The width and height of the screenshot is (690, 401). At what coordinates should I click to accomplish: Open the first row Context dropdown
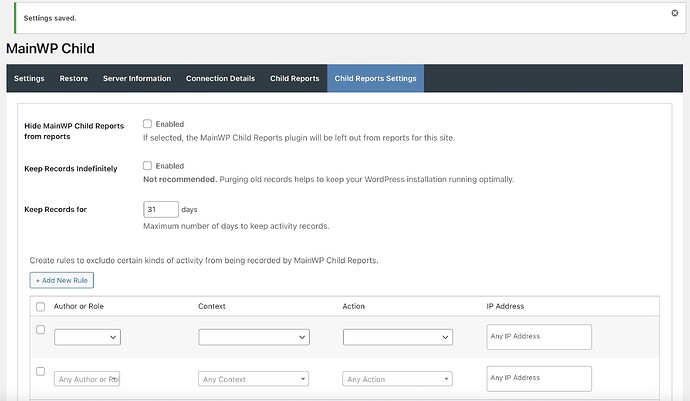pos(254,337)
